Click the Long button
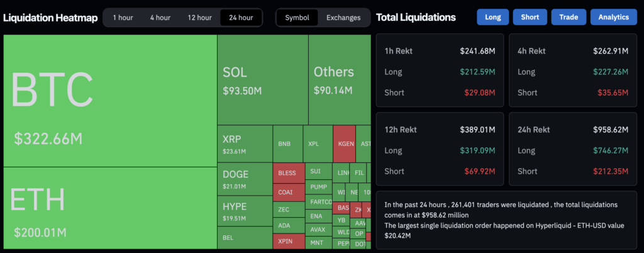This screenshot has height=253, width=644. [x=493, y=17]
